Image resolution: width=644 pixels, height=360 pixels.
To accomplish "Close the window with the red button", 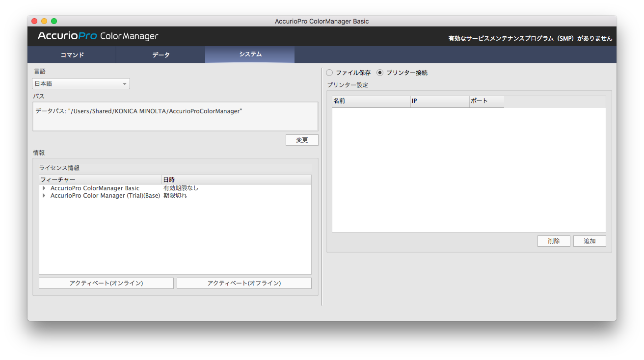I will (34, 21).
